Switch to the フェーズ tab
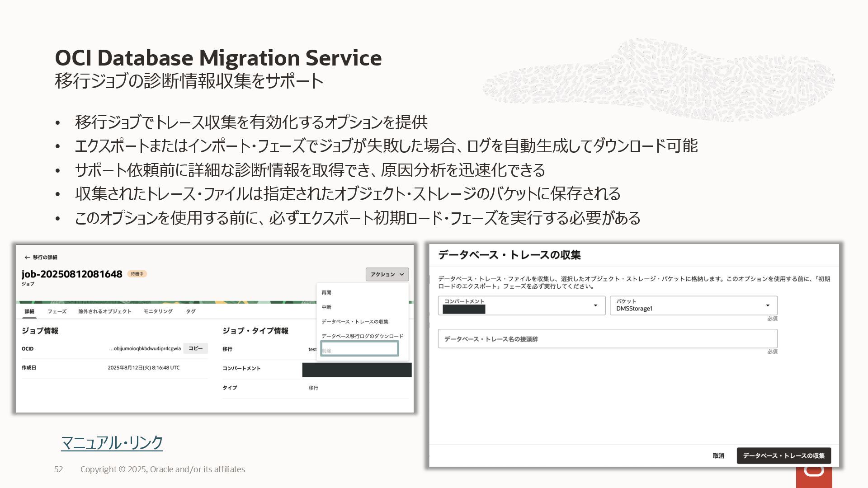Screen dimensions: 868x488 57,311
